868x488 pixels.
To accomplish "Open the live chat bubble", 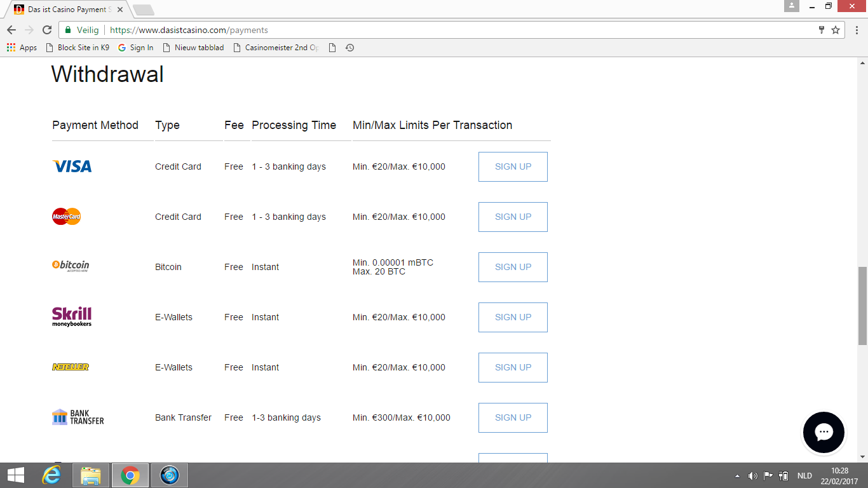I will tap(824, 433).
